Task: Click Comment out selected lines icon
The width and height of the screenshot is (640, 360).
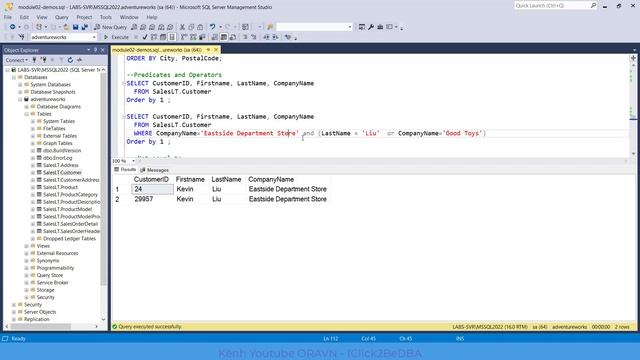Action: pos(245,37)
